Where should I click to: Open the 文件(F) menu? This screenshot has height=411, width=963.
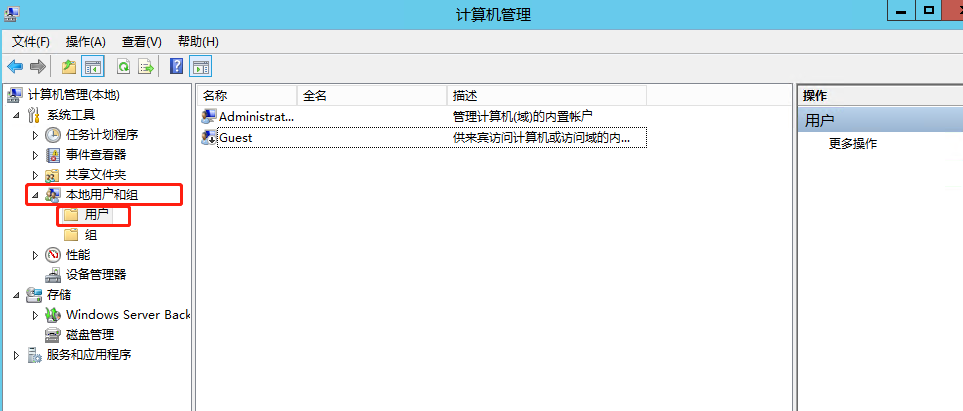pos(31,42)
